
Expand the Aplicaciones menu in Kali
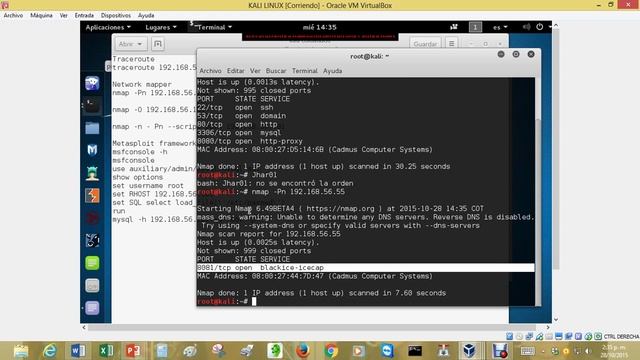click(x=108, y=27)
